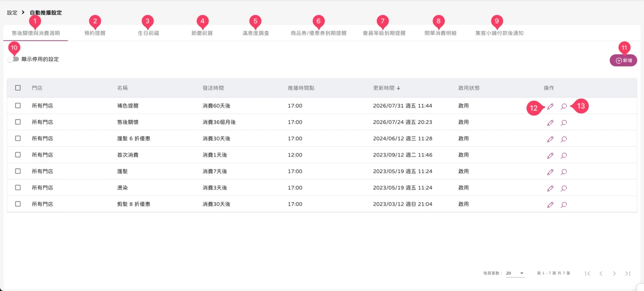Preview the 補色提醒 row with magnifier icon

[x=564, y=107]
